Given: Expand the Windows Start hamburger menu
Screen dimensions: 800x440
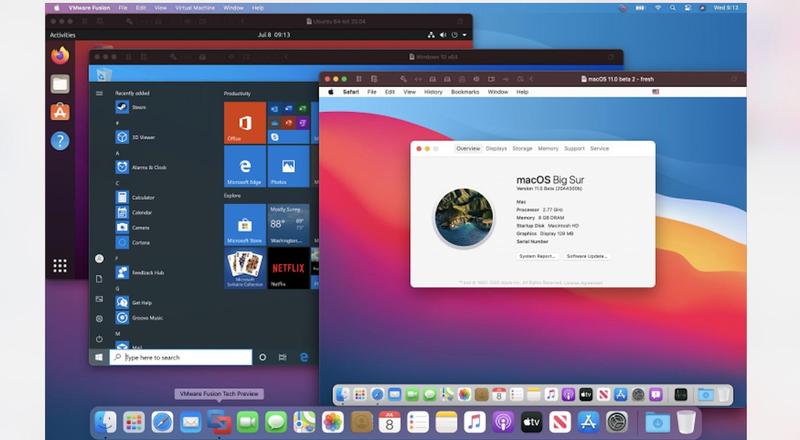Looking at the screenshot, I should (99, 93).
